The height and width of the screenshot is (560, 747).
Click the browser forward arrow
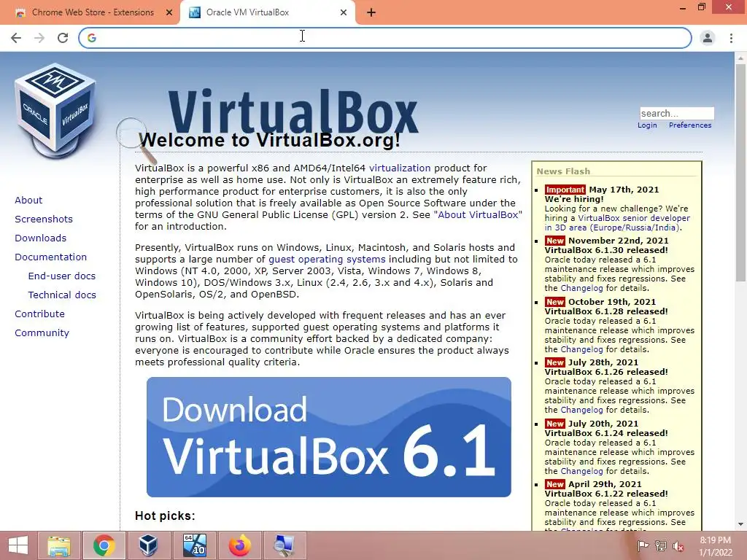[x=39, y=38]
